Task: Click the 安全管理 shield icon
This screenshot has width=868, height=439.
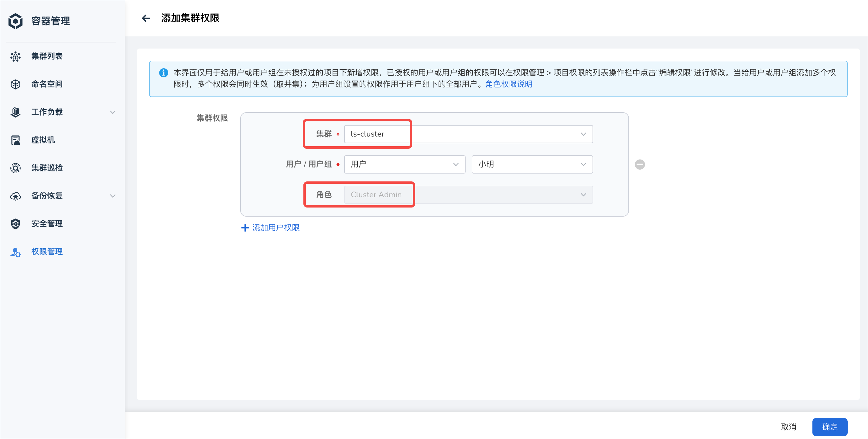Action: pyautogui.click(x=15, y=224)
